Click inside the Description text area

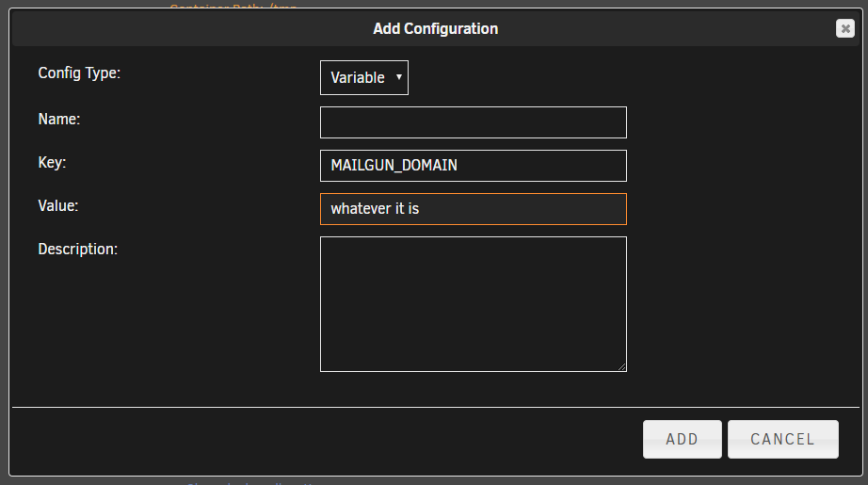pos(474,304)
